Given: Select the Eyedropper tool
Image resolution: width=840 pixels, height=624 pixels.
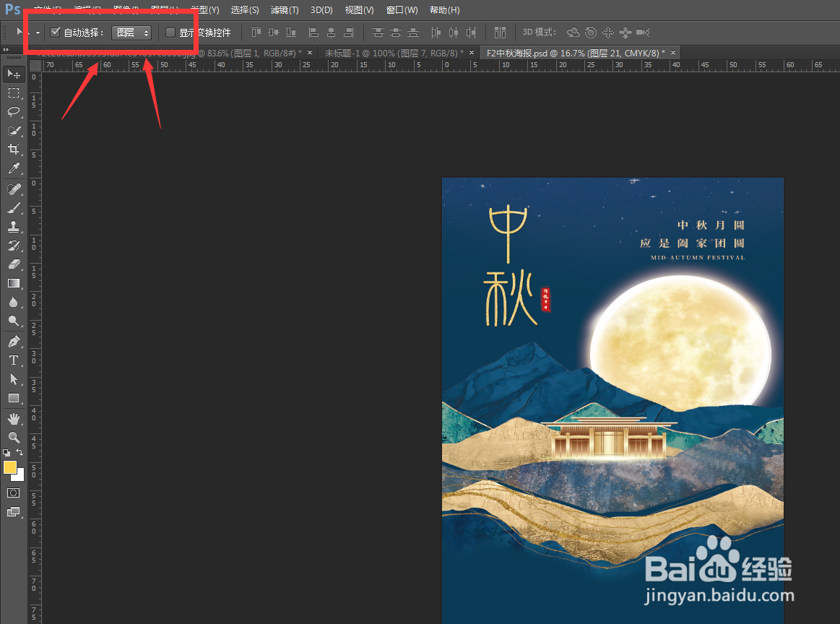Looking at the screenshot, I should click(x=14, y=168).
